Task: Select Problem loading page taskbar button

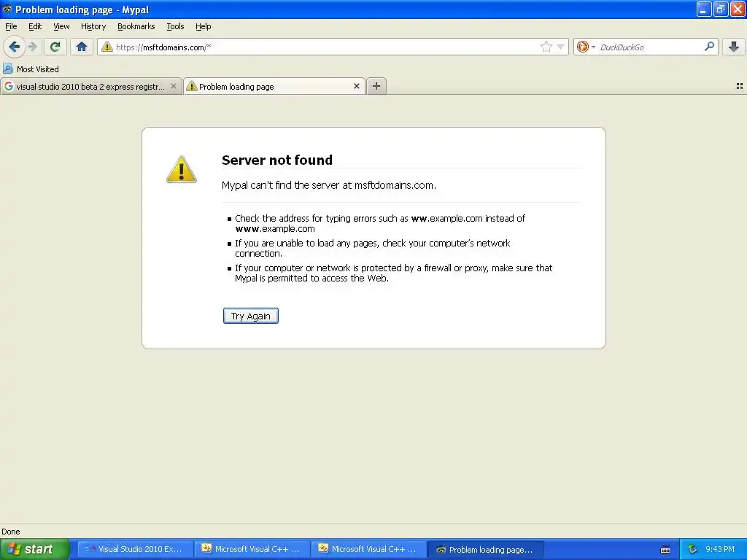Action: click(485, 549)
